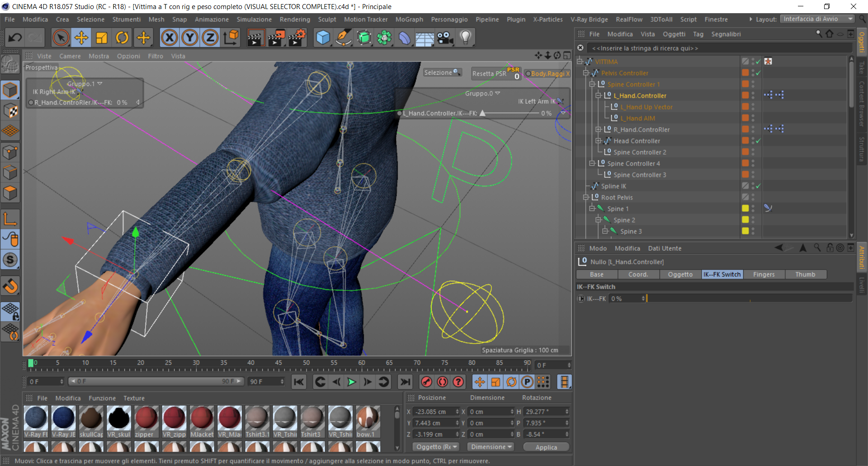The height and width of the screenshot is (466, 868).
Task: Click Render View clapperboard icon
Action: (255, 38)
